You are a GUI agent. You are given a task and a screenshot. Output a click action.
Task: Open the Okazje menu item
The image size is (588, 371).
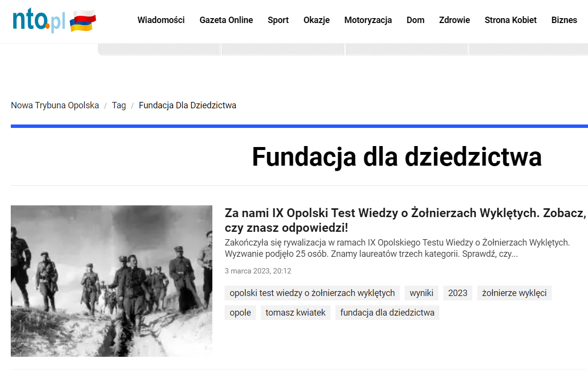[316, 20]
